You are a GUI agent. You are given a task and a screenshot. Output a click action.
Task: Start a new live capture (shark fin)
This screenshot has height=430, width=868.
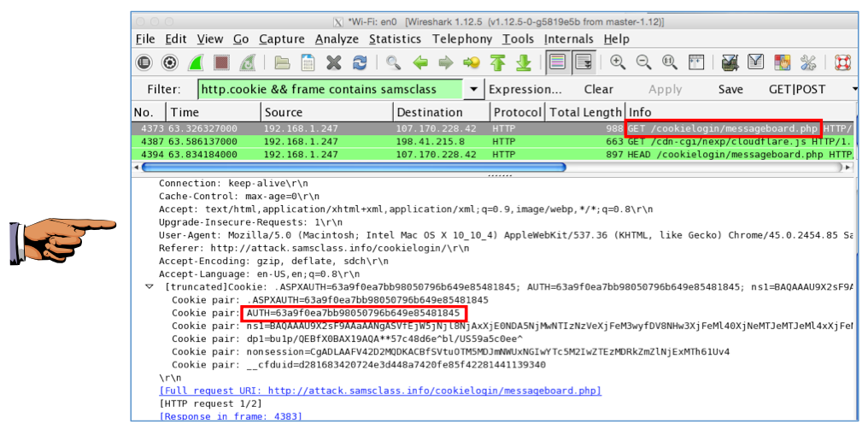(x=196, y=62)
